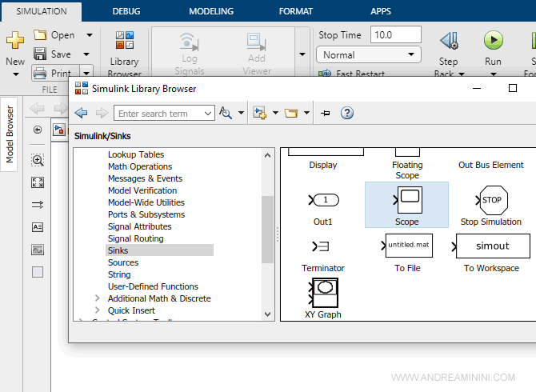Switch to the MODELING tab
The height and width of the screenshot is (392, 536).
[x=211, y=11]
